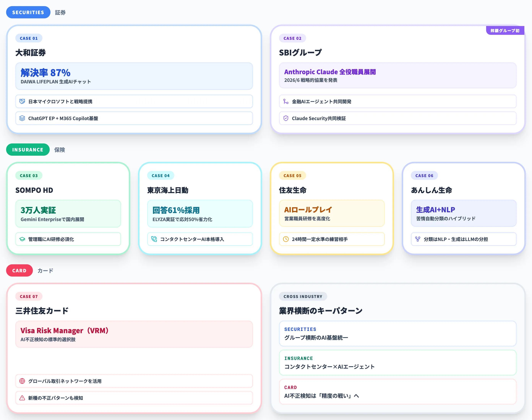Viewport: 532px width, 420px height.
Task: Click the 業界横断のキーパターン heading
Action: [321, 311]
